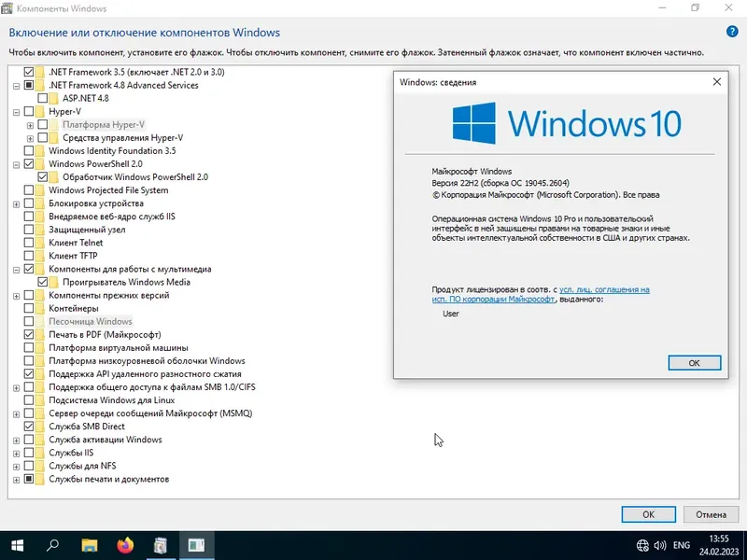Collapse Windows PowerShell 2.0 node
Screen dimensions: 747x560
tap(16, 165)
